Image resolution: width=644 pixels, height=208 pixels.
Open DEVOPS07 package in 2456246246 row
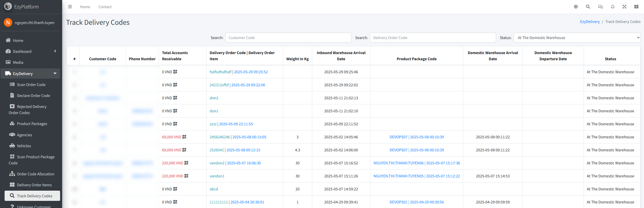(417, 137)
